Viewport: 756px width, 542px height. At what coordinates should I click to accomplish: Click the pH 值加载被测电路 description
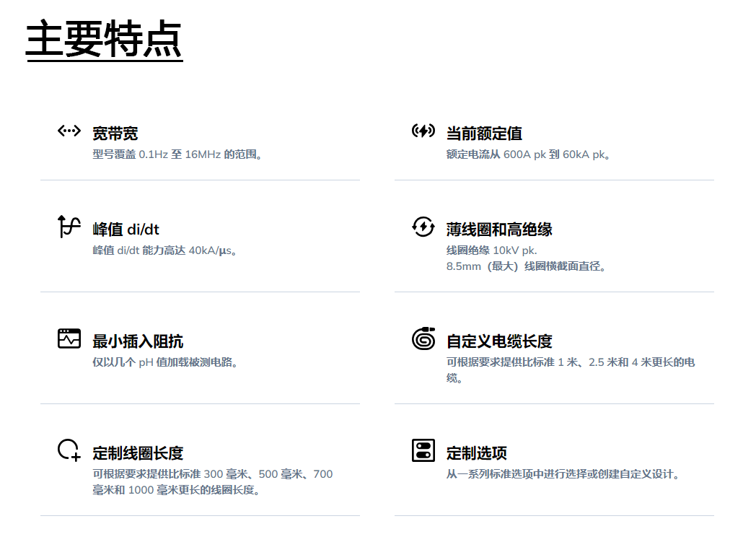pos(165,362)
